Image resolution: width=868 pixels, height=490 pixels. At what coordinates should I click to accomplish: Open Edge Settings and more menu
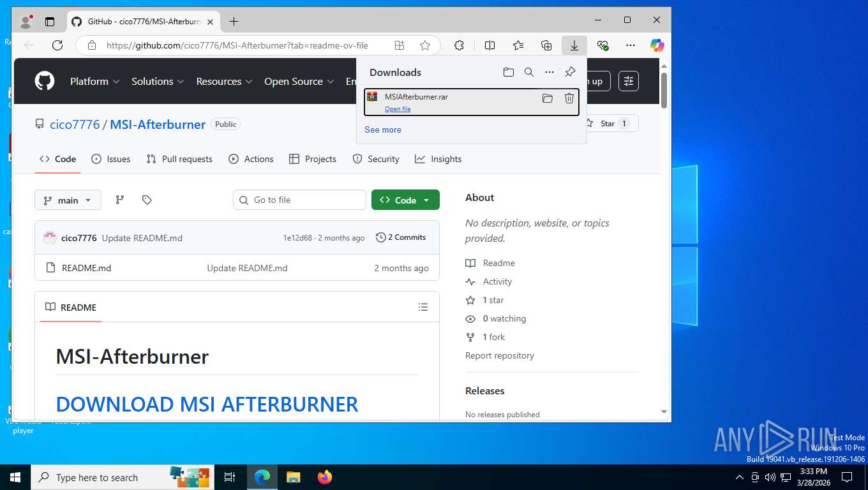click(x=631, y=45)
